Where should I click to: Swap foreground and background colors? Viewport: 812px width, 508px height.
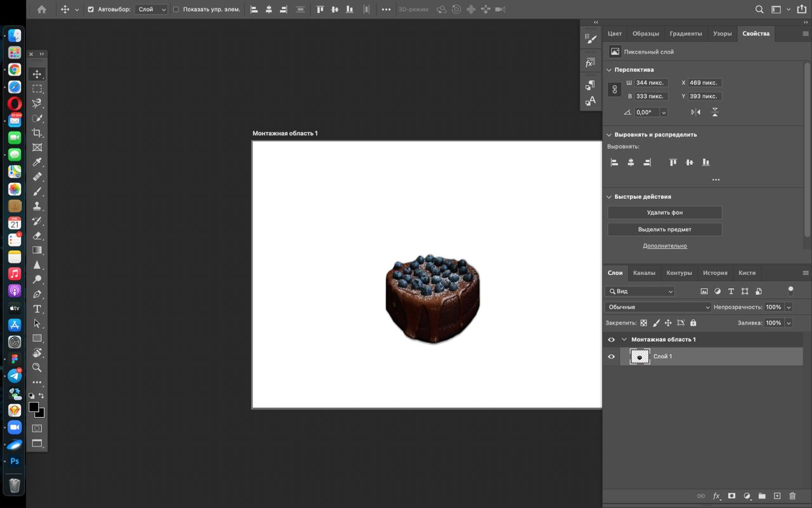point(41,396)
